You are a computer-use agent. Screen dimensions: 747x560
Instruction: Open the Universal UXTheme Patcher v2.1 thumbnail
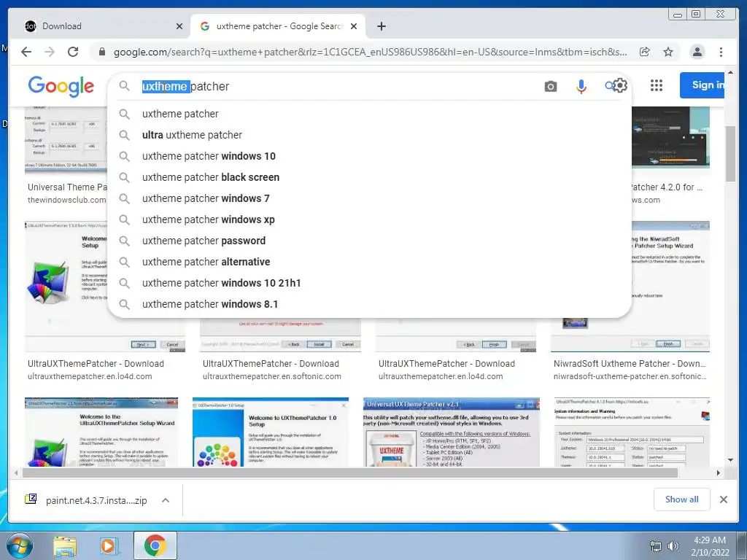point(452,432)
